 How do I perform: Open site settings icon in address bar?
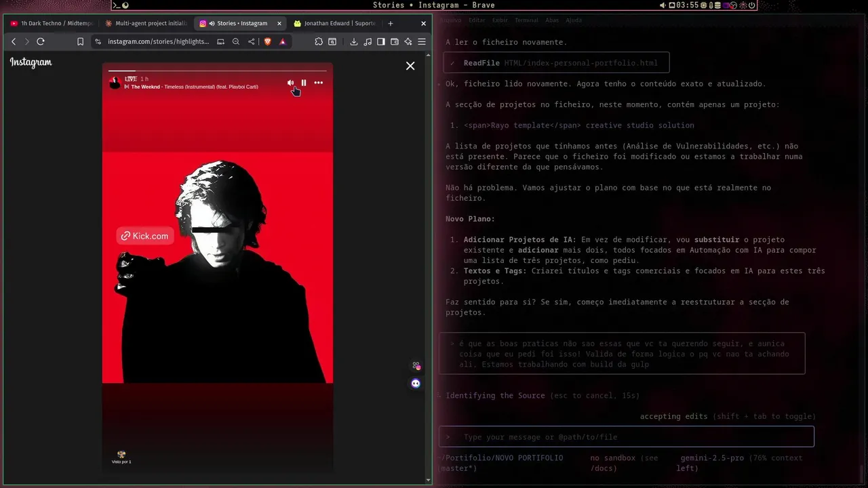coord(98,41)
